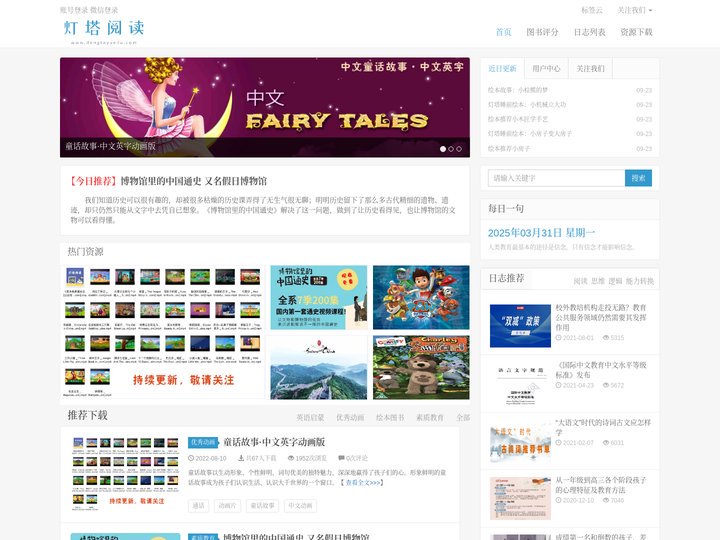Image resolution: width=720 pixels, height=540 pixels.
Task: Open the bear cartoon thumbnail
Action: coord(421,367)
